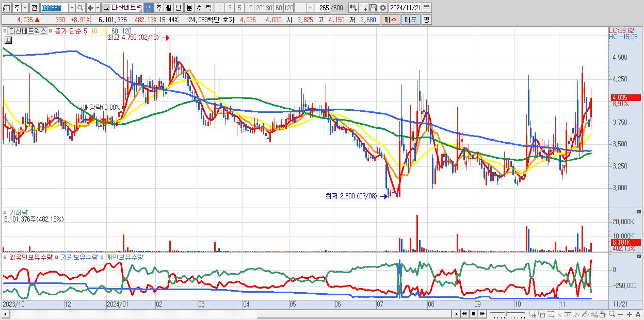The width and height of the screenshot is (644, 320).
Task: Click the candle count field showing 265
Action: click(x=323, y=8)
